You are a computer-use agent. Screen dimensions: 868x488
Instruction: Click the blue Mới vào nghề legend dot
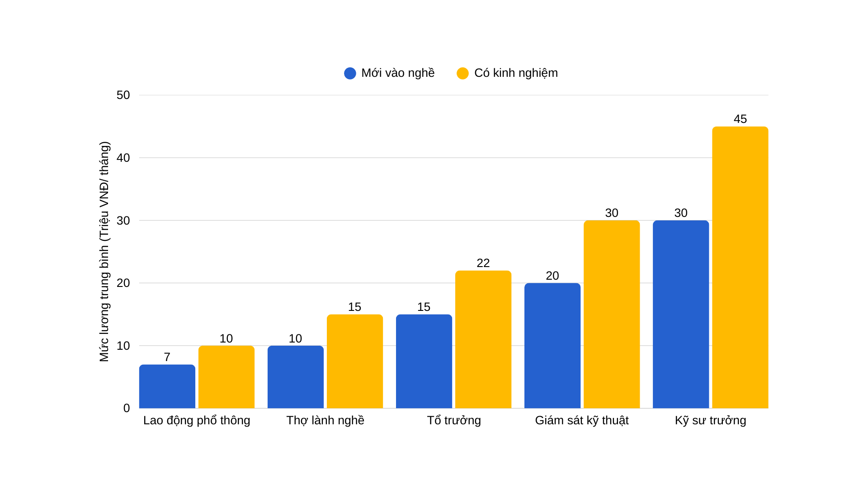pyautogui.click(x=350, y=73)
